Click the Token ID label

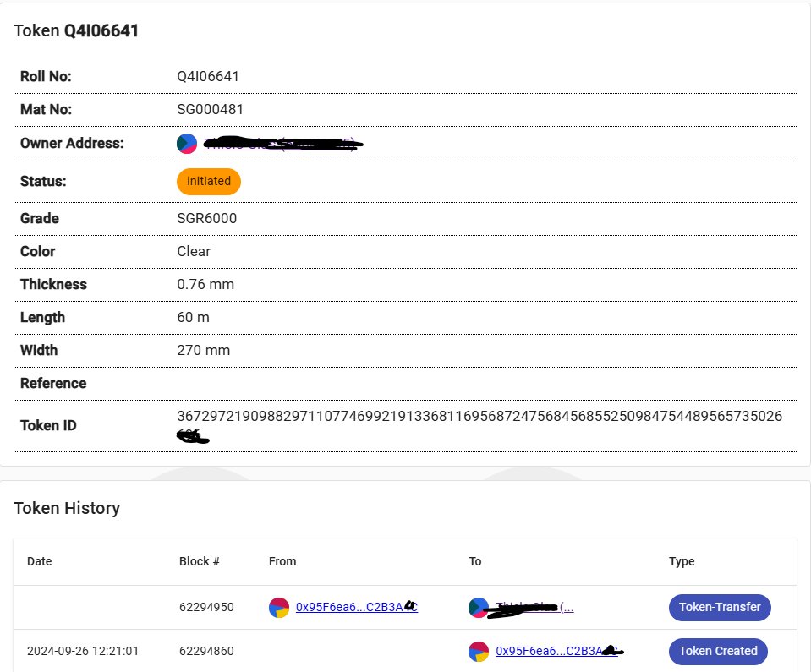(x=48, y=426)
